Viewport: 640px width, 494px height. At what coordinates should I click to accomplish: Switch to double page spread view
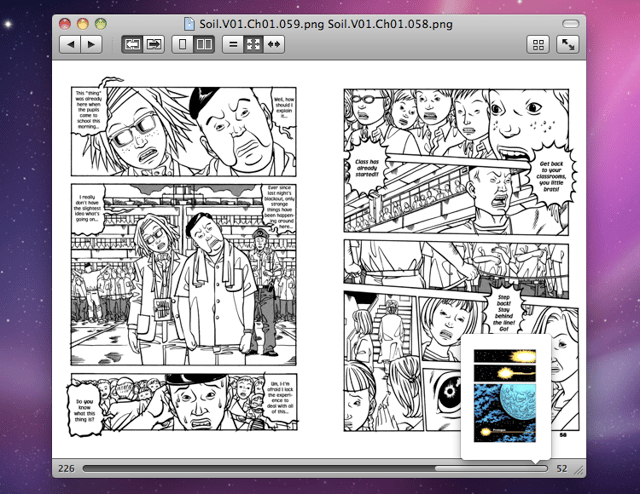204,45
